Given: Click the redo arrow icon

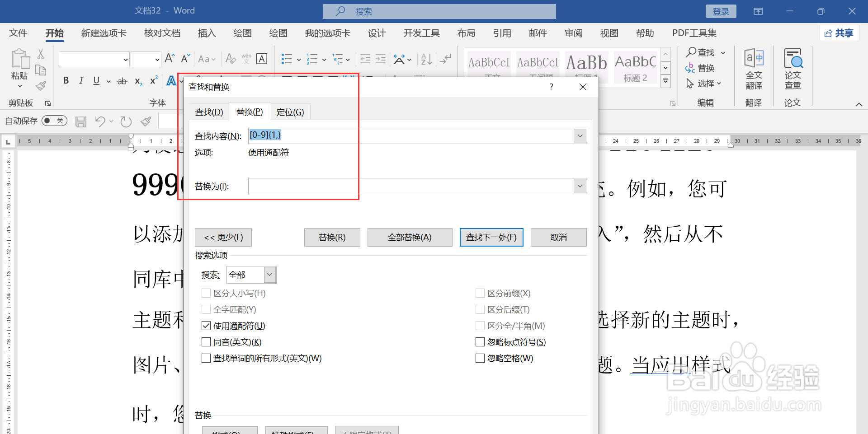Looking at the screenshot, I should click(126, 121).
